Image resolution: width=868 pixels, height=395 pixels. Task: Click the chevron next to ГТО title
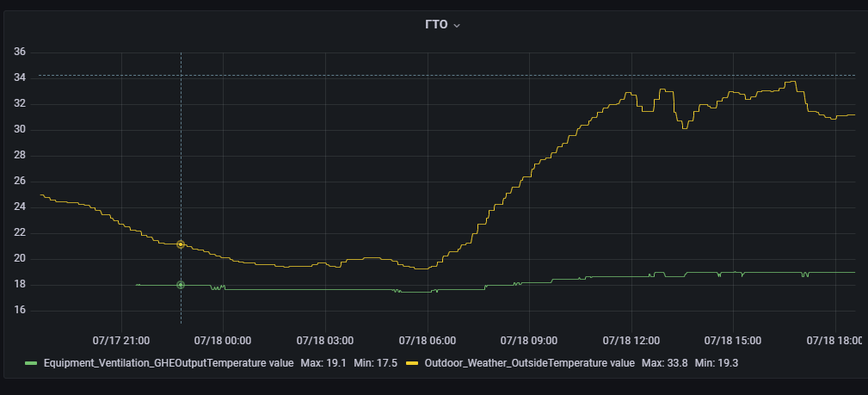[457, 26]
